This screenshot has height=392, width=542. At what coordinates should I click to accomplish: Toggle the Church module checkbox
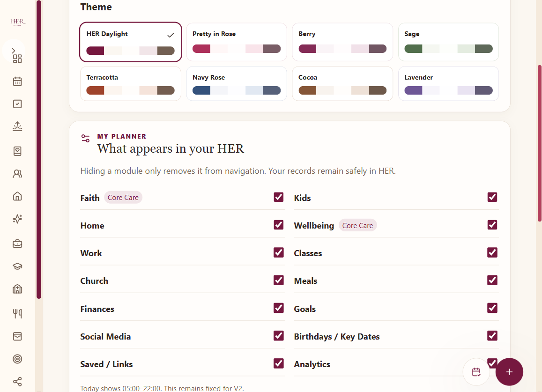[279, 280]
